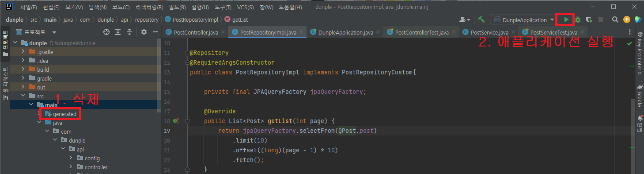Open the VCS(S) menu
This screenshot has width=644, height=174.
coord(246,7)
